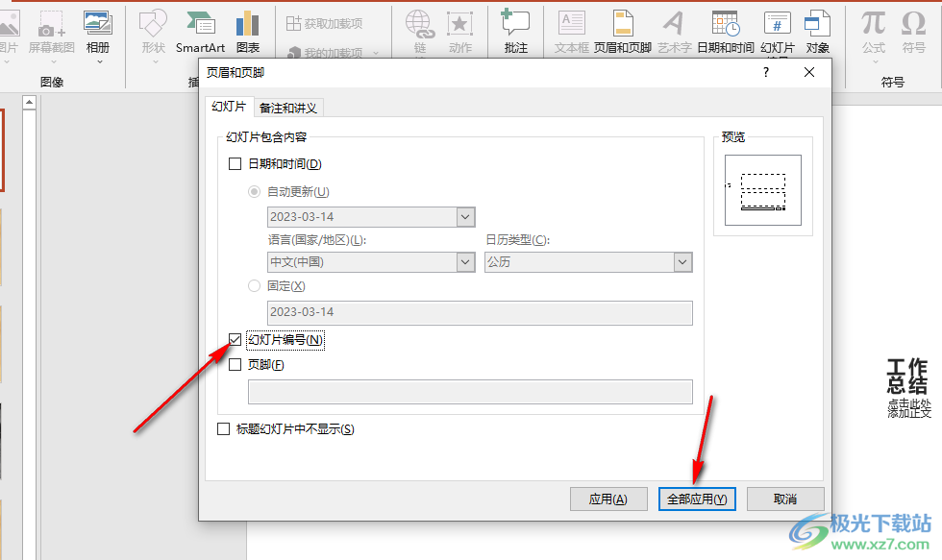Screen dimensions: 942x560
Task: Insert a Chart (图表)
Action: coord(248,31)
